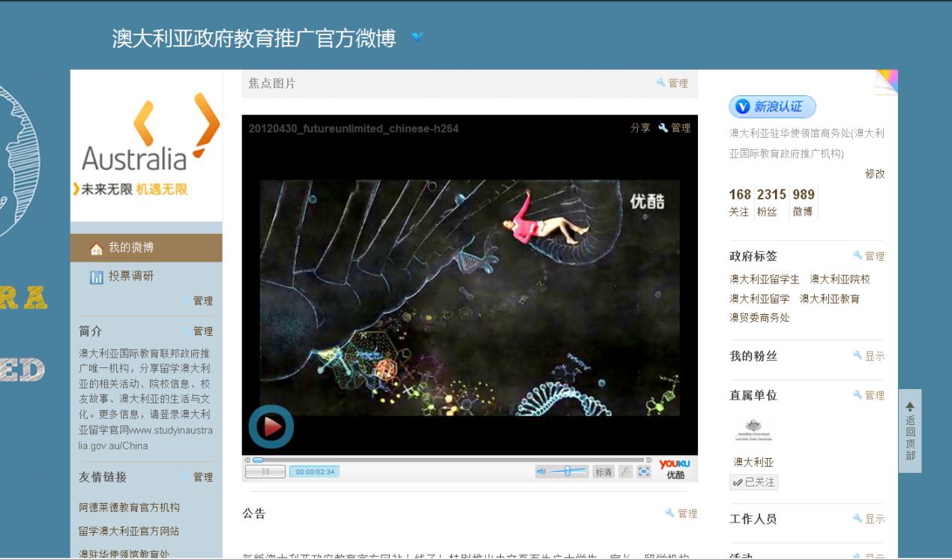This screenshot has width=952, height=560.
Task: Mute the video using the speaker icon
Action: pyautogui.click(x=541, y=472)
